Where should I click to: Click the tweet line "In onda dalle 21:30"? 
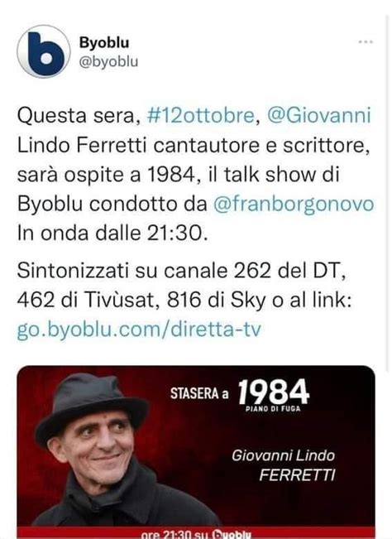pos(112,233)
